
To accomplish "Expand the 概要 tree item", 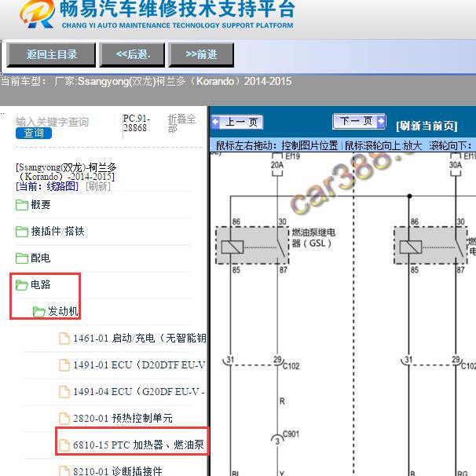I will click(x=41, y=205).
